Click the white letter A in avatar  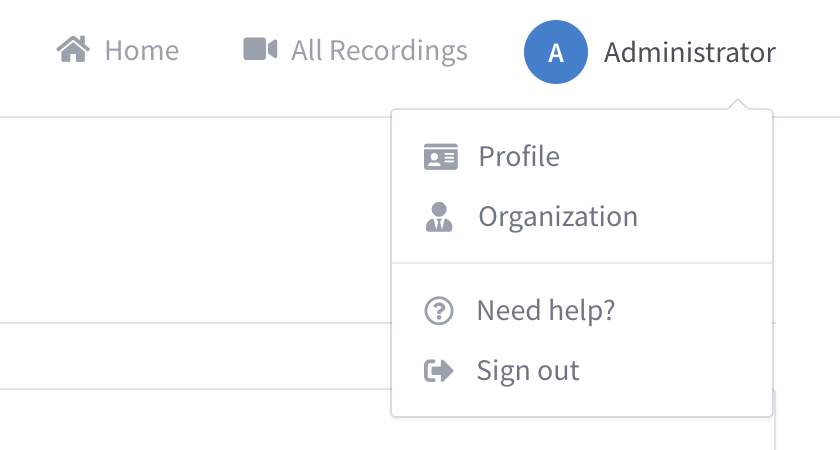[x=556, y=53]
